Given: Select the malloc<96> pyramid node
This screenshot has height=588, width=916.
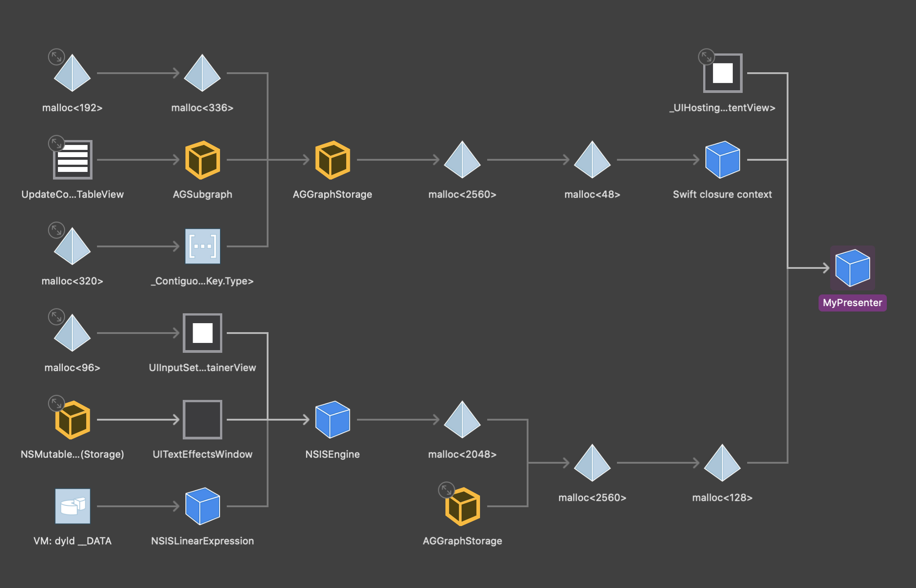Looking at the screenshot, I should click(72, 333).
